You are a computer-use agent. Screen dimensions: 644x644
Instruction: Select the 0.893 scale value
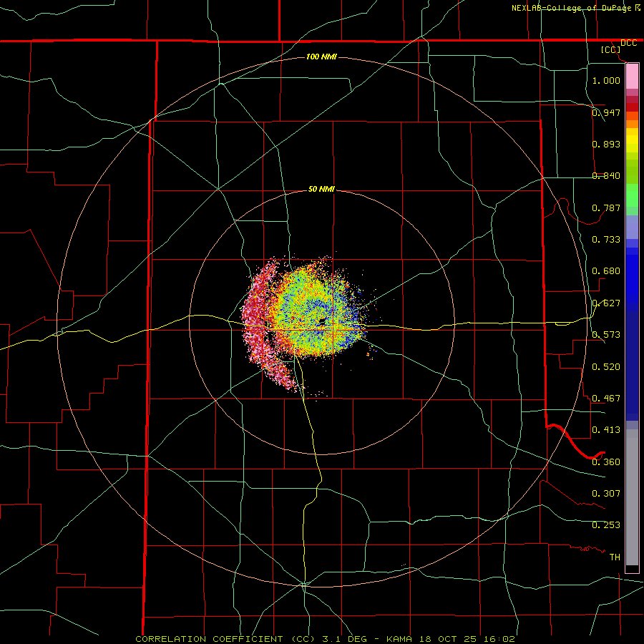606,144
